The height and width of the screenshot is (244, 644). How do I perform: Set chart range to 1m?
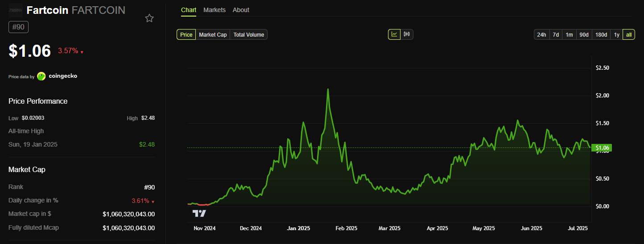click(x=569, y=34)
